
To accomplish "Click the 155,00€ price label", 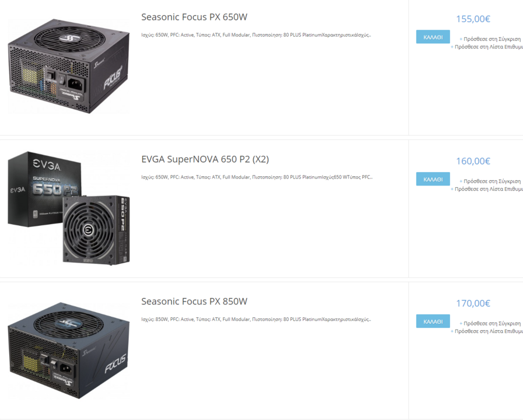I will [473, 19].
